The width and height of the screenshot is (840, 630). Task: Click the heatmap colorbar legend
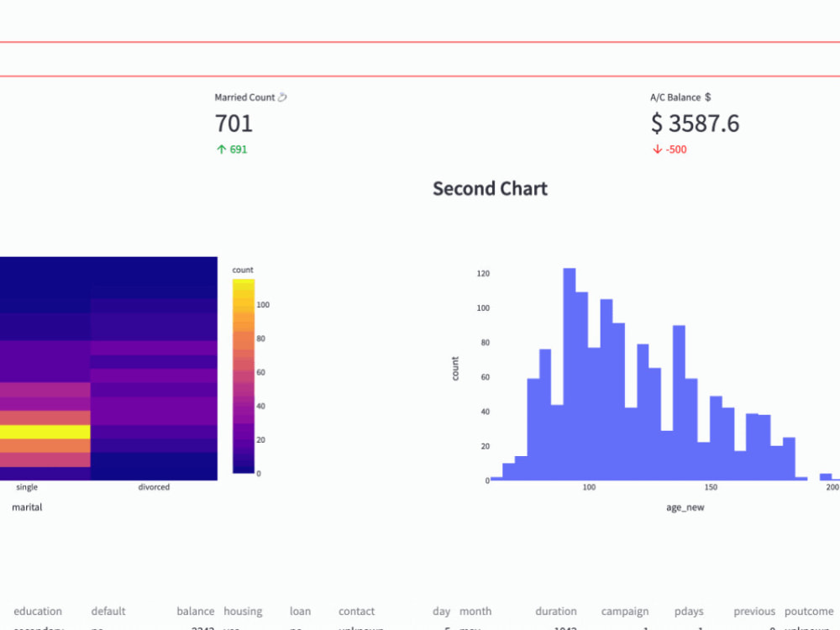tap(244, 376)
